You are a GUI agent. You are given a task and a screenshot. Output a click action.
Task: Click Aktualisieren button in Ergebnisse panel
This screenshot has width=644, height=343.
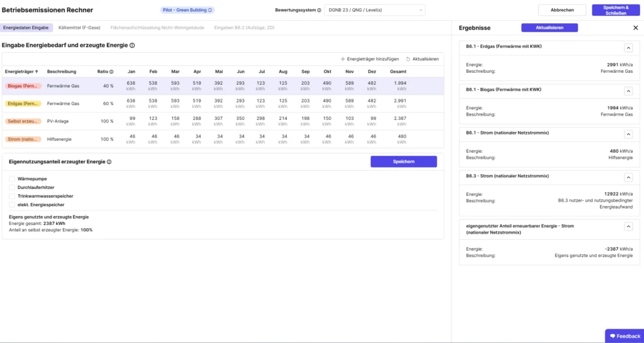click(x=550, y=28)
